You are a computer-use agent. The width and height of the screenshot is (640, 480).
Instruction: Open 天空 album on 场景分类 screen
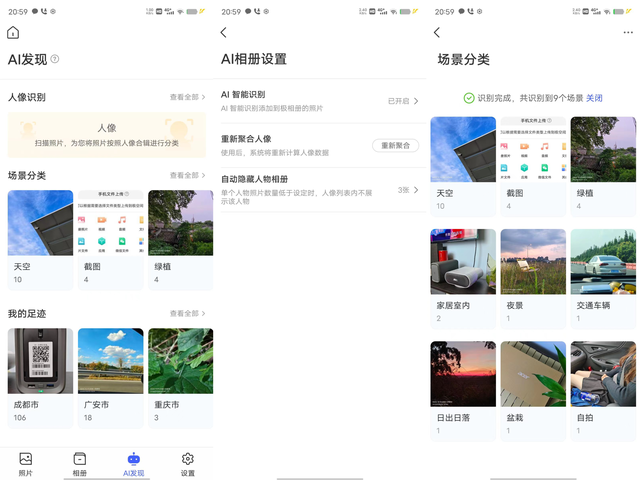pos(463,167)
